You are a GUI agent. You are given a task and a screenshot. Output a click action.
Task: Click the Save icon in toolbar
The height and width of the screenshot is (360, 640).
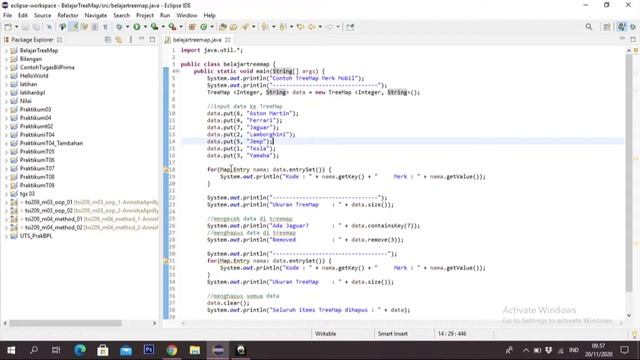coord(25,27)
